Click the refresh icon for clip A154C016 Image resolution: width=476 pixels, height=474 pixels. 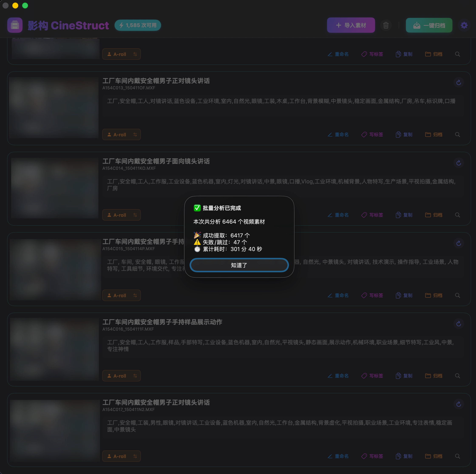(458, 324)
